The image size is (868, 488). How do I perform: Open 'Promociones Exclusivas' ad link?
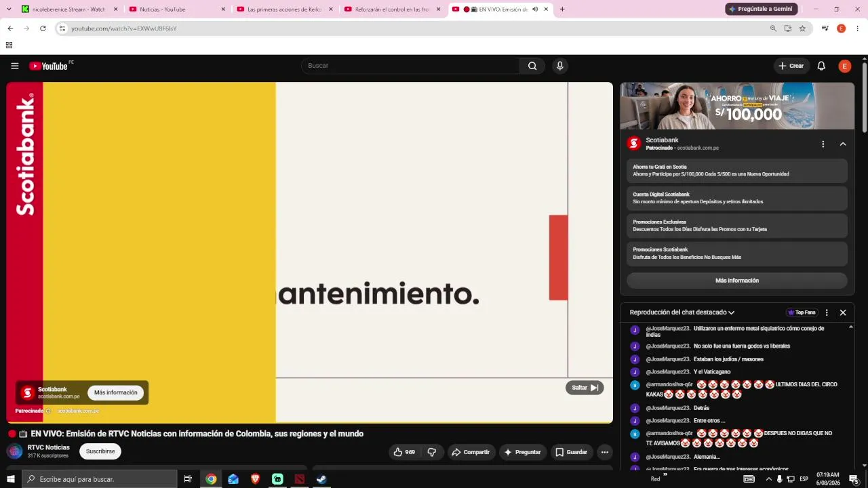tap(737, 226)
